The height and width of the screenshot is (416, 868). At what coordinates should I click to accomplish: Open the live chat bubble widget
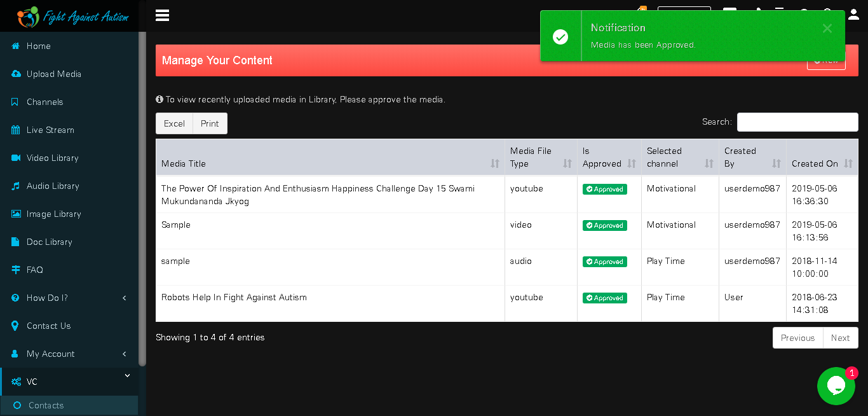point(836,385)
